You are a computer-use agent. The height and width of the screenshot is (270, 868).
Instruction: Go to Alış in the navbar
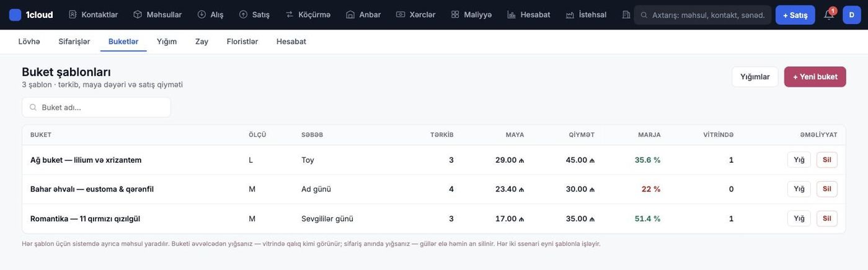(x=210, y=15)
